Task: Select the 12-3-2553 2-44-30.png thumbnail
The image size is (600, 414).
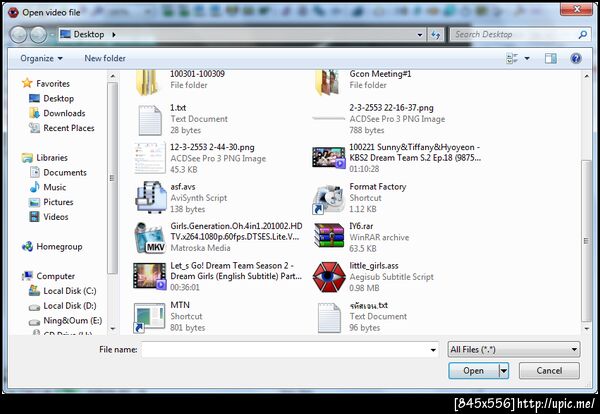Action: point(150,158)
